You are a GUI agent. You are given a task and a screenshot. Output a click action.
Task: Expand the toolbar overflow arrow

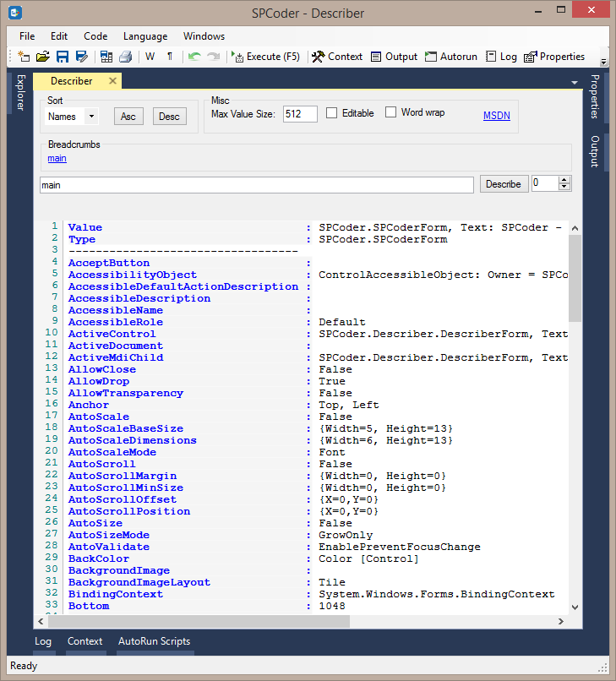pyautogui.click(x=603, y=61)
